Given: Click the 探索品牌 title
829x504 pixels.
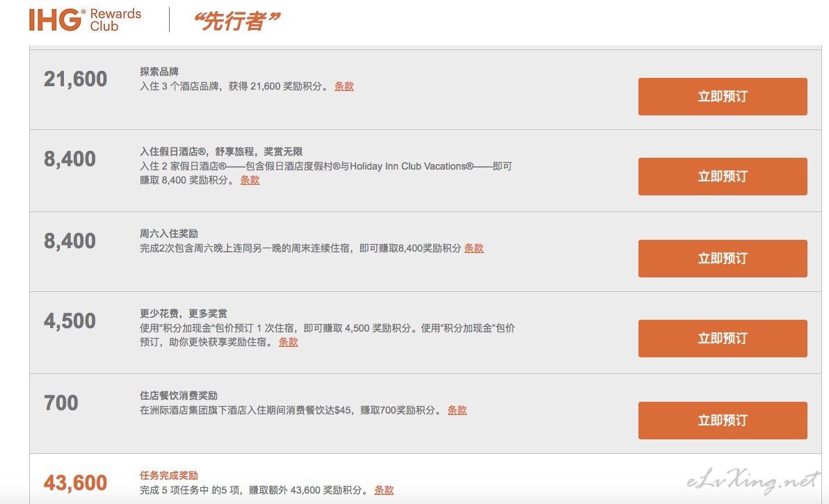Looking at the screenshot, I should (x=159, y=72).
